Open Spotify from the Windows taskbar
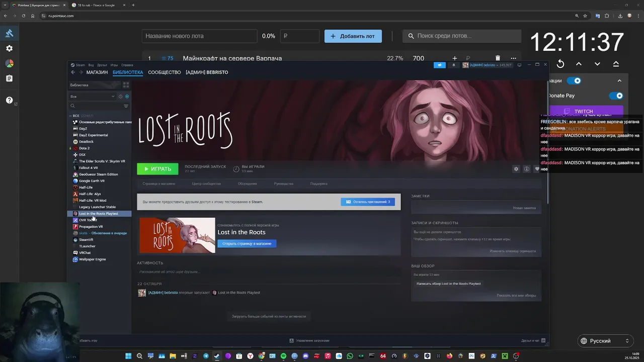This screenshot has width=644, height=362. (283, 356)
